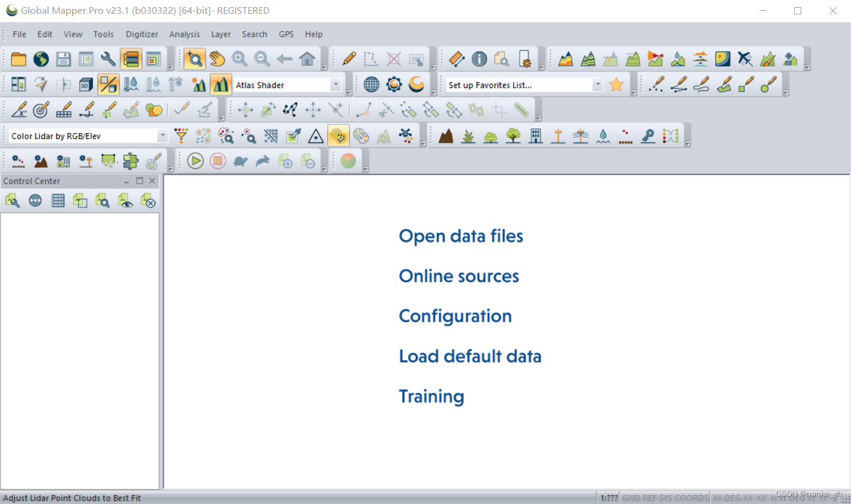Click the Favorites star icon
Viewport: 851px width, 504px height.
616,84
